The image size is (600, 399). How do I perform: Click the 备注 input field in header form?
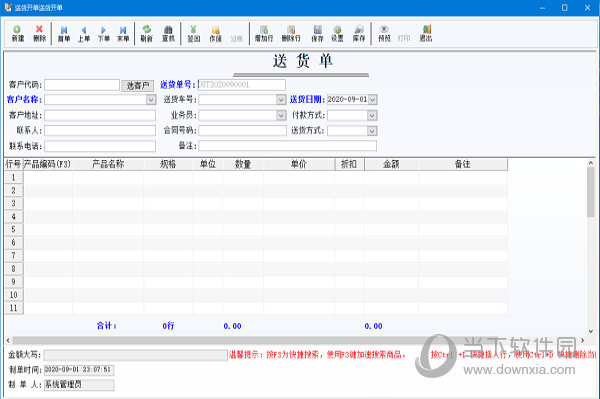click(x=287, y=146)
